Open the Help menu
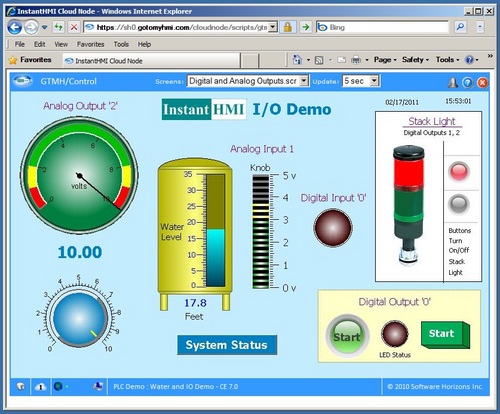Image resolution: width=500 pixels, height=414 pixels. (x=144, y=44)
